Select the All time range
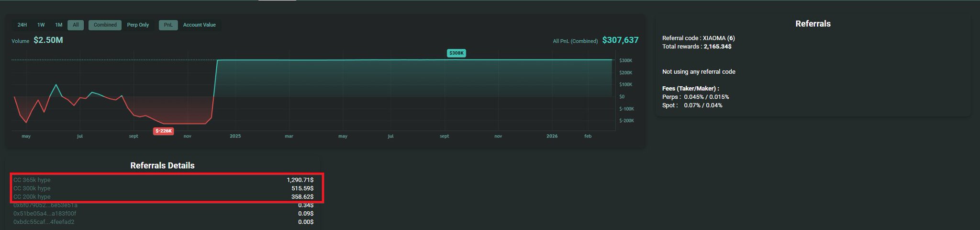 [x=76, y=25]
